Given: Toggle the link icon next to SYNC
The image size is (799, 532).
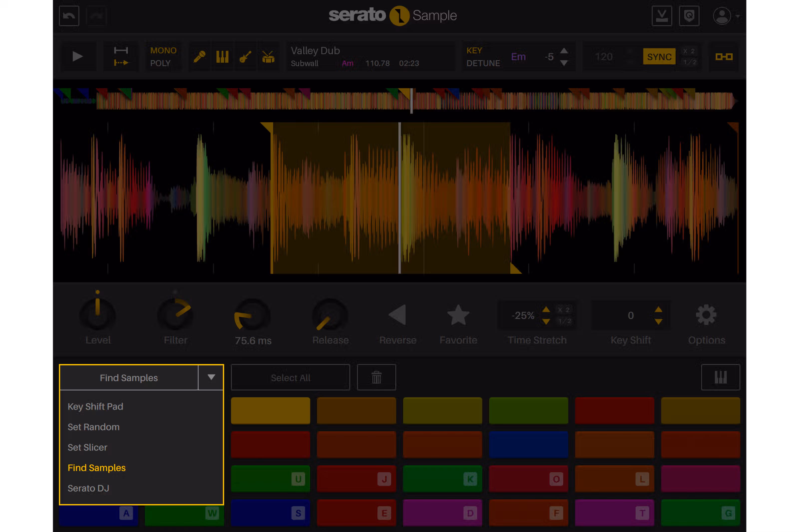Looking at the screenshot, I should click(x=724, y=57).
